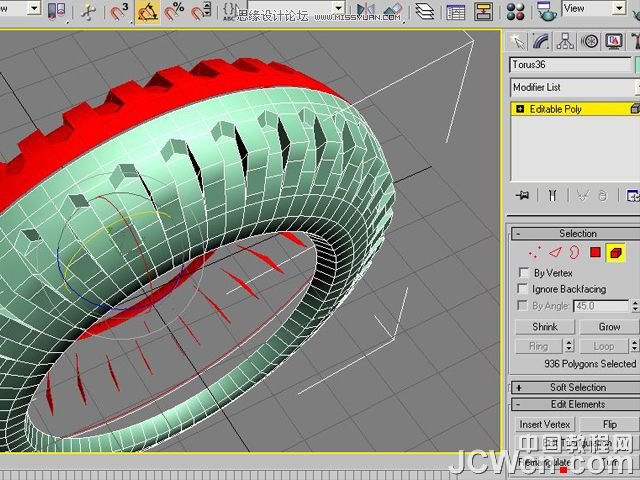The width and height of the screenshot is (640, 480).
Task: Open Curve Editor table icon
Action: tap(456, 12)
